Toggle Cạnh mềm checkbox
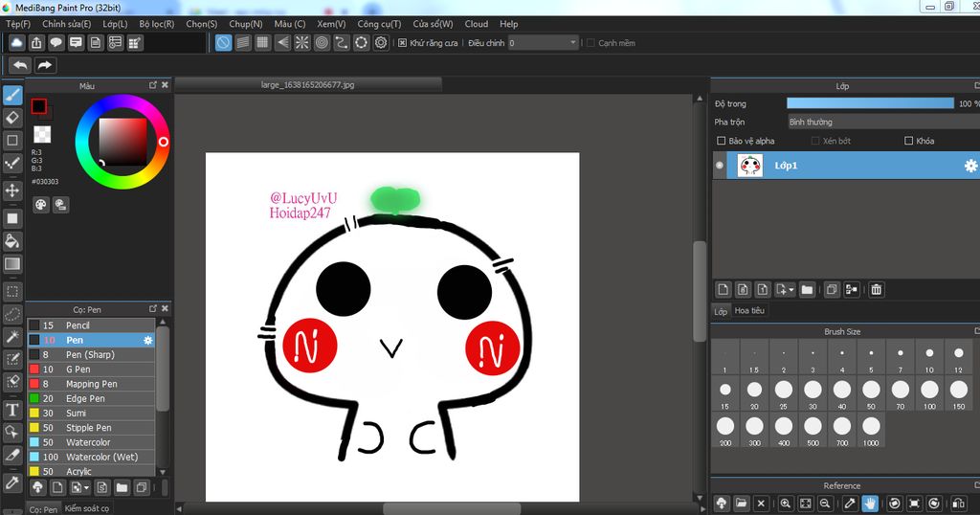980x515 pixels. point(590,43)
